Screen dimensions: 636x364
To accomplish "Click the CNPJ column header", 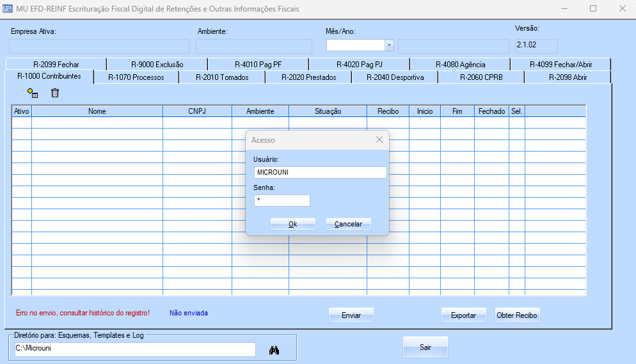I will 197,111.
